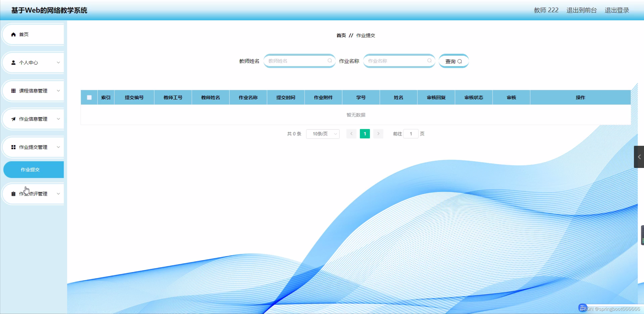
Task: Click the four-squares icon beside 作业提交管理
Action: [x=13, y=147]
